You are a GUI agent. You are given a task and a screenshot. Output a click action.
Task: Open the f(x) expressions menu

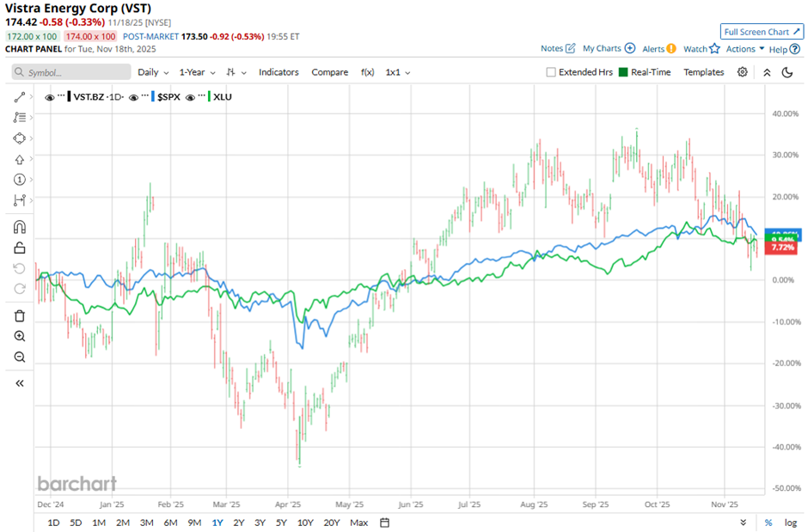367,72
